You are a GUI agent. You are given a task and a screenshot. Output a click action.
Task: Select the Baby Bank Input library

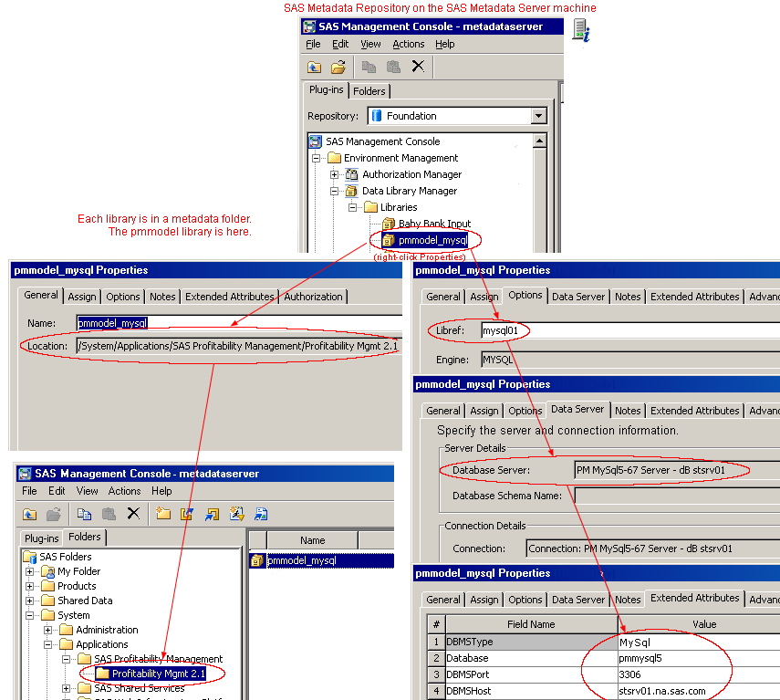click(434, 224)
